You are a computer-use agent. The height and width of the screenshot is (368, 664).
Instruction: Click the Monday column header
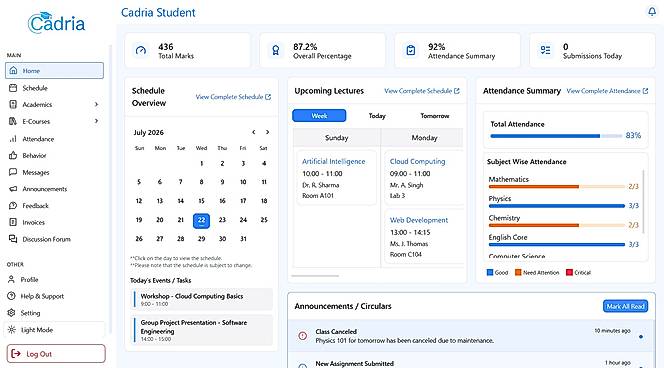[x=424, y=138]
